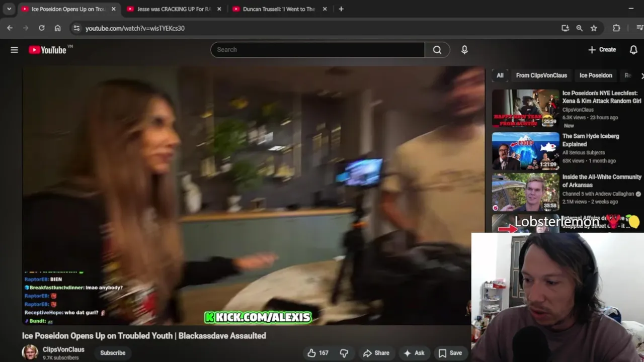Switch to the Duncan Trussell tab
Image resolution: width=644 pixels, height=362 pixels.
pos(279,9)
